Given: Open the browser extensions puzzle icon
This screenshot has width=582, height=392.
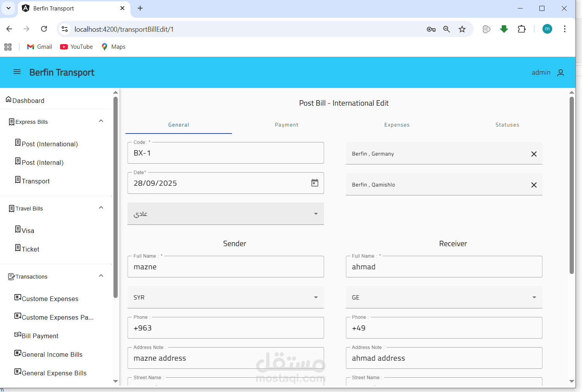Looking at the screenshot, I should pos(522,29).
